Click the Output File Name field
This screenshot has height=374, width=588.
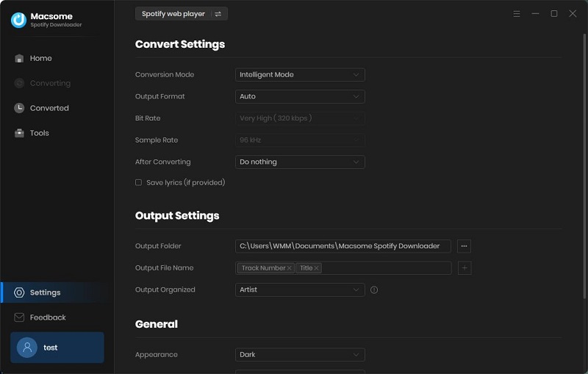343,268
